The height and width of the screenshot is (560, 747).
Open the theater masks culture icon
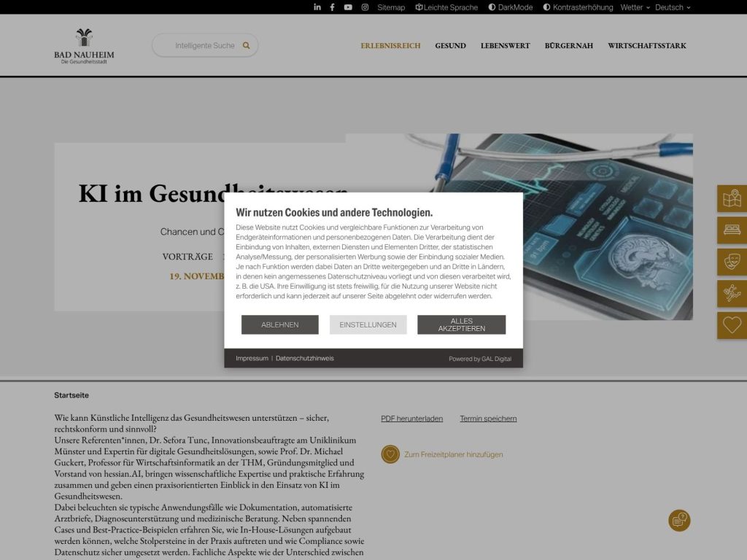(732, 262)
